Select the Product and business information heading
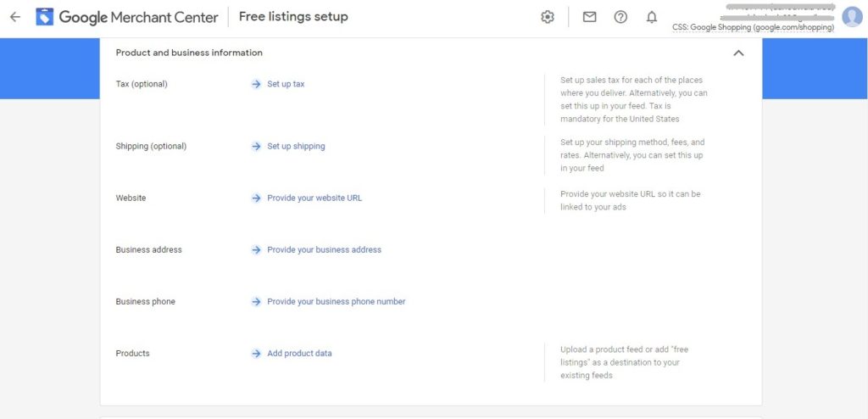 (x=189, y=53)
